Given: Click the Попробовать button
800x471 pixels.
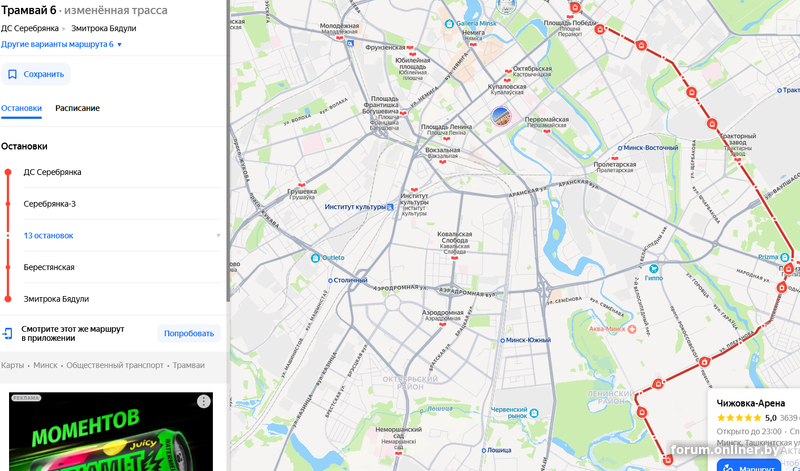Looking at the screenshot, I should (189, 334).
